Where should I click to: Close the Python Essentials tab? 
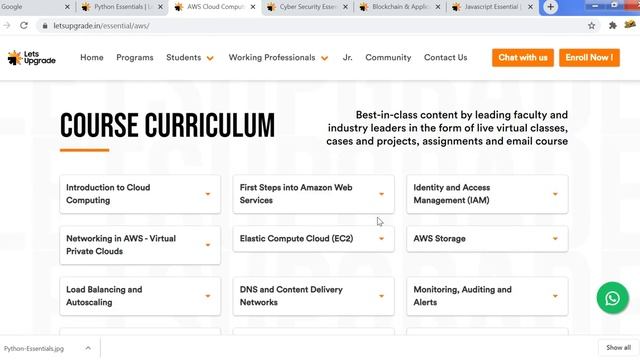(x=160, y=7)
